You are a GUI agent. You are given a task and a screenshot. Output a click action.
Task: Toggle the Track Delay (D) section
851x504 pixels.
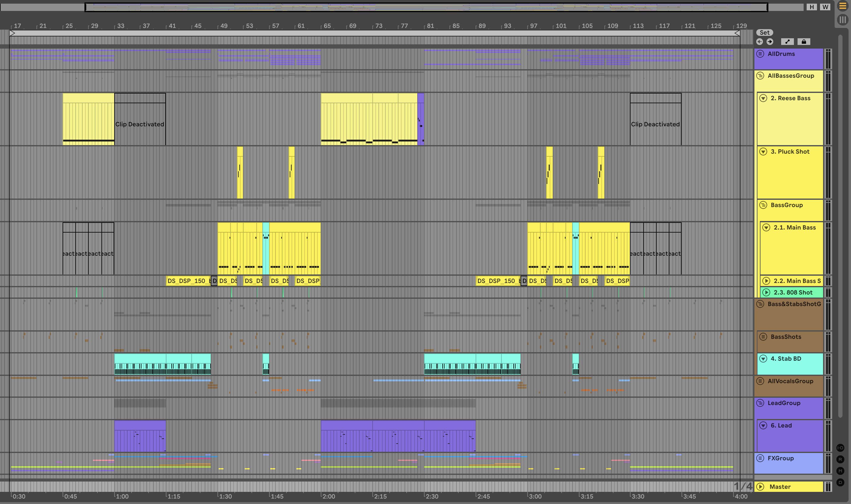tap(840, 482)
